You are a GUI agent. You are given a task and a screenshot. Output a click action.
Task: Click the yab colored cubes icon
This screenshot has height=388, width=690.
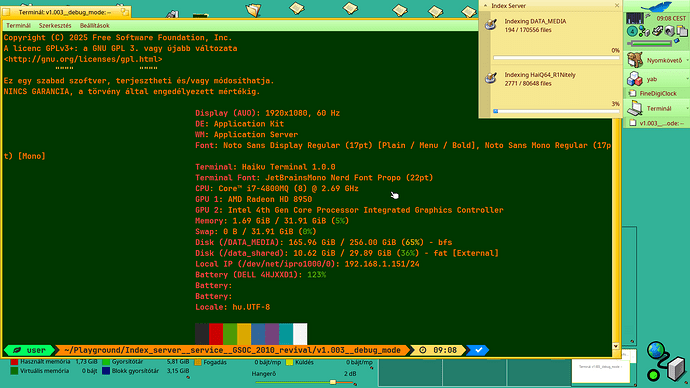click(635, 79)
